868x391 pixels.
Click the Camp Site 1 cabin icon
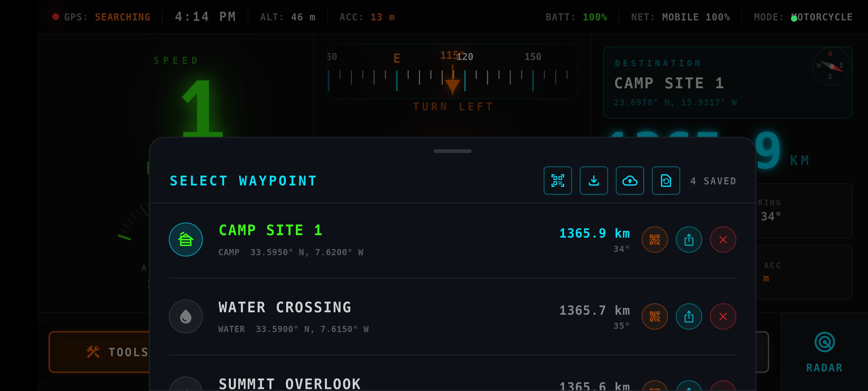pyautogui.click(x=186, y=239)
